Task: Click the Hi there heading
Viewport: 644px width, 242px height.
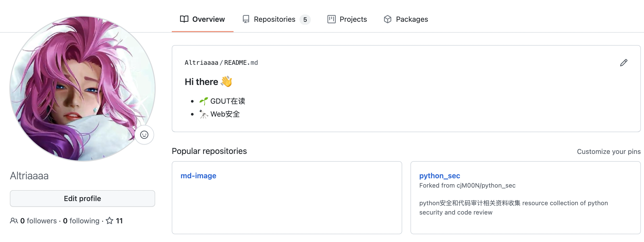Action: tap(208, 82)
